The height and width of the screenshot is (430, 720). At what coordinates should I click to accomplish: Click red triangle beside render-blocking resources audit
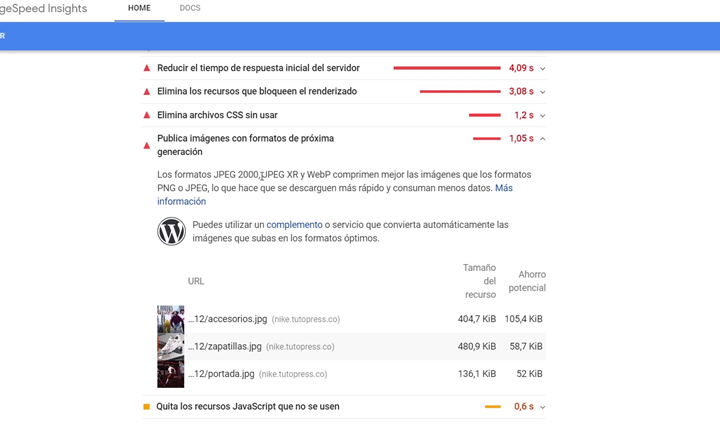click(147, 91)
